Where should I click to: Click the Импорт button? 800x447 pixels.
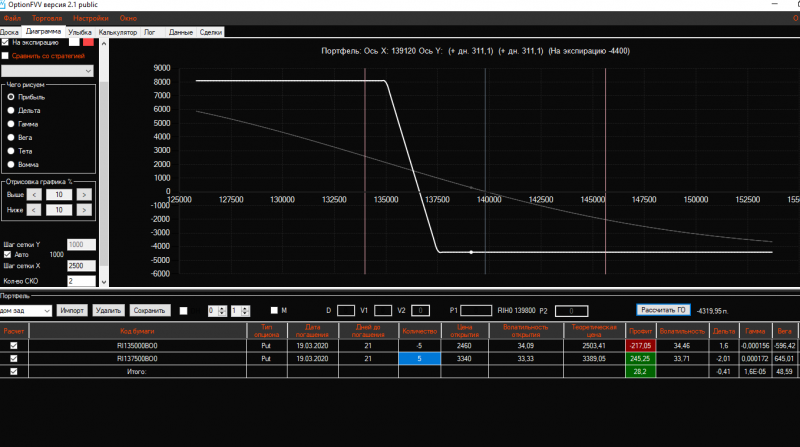tap(72, 310)
